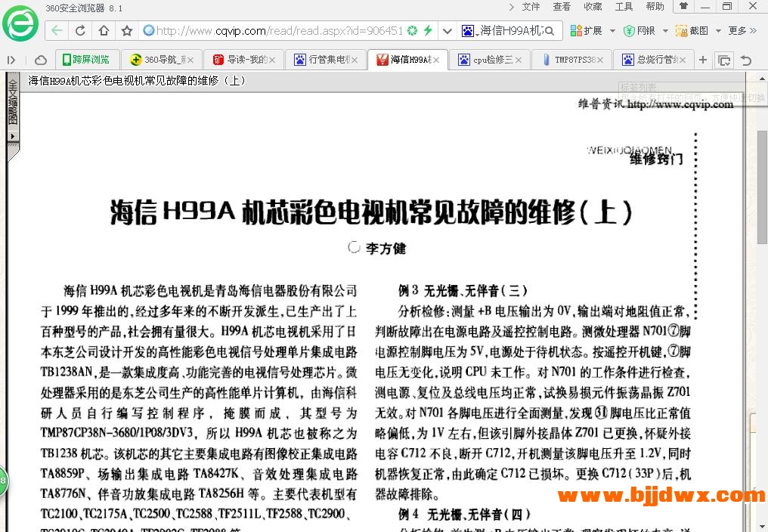
Task: Open the 文件 menu
Action: click(x=531, y=6)
